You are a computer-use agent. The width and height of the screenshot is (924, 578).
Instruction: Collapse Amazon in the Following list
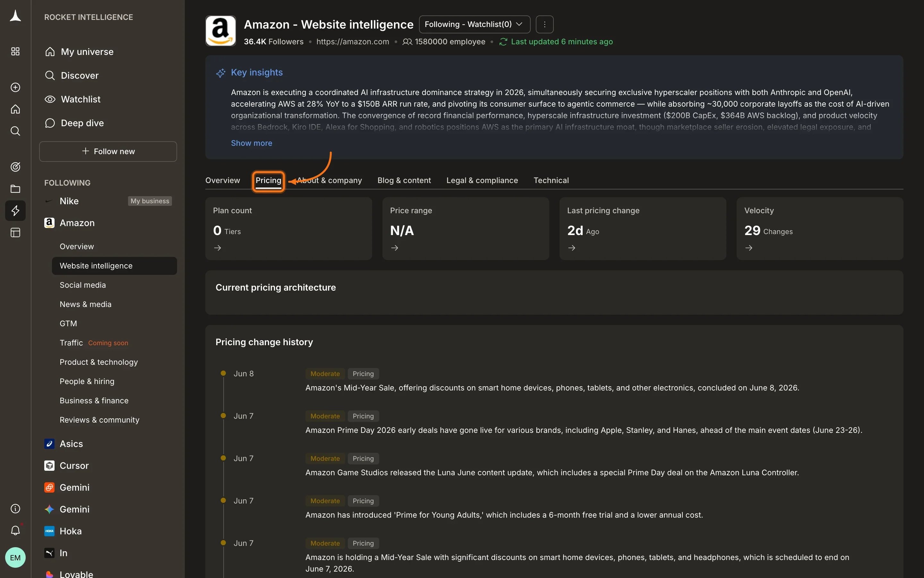click(x=77, y=223)
